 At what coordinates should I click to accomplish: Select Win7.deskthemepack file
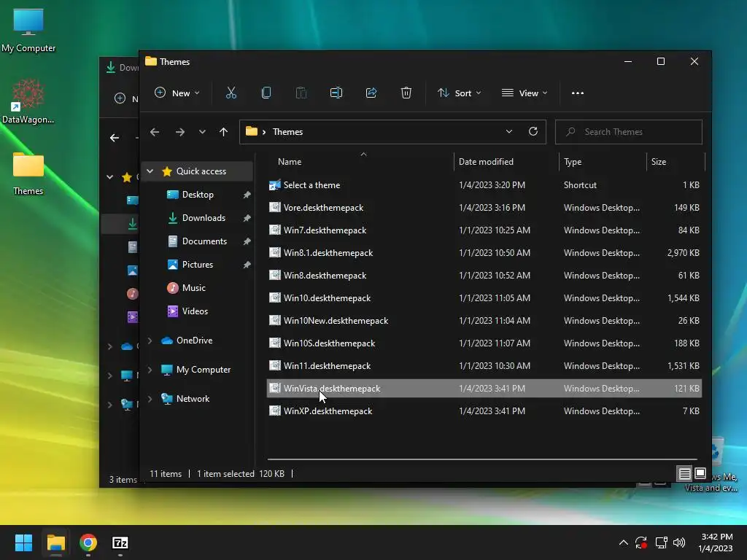coord(484,230)
